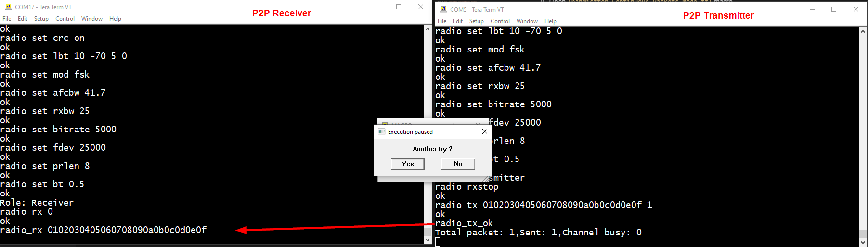Click 'radio set prlen 8' in receiver

click(45, 166)
